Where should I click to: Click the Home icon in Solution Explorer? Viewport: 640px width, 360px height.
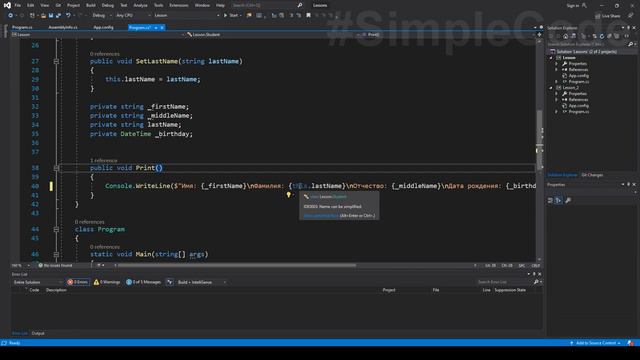[x=565, y=36]
